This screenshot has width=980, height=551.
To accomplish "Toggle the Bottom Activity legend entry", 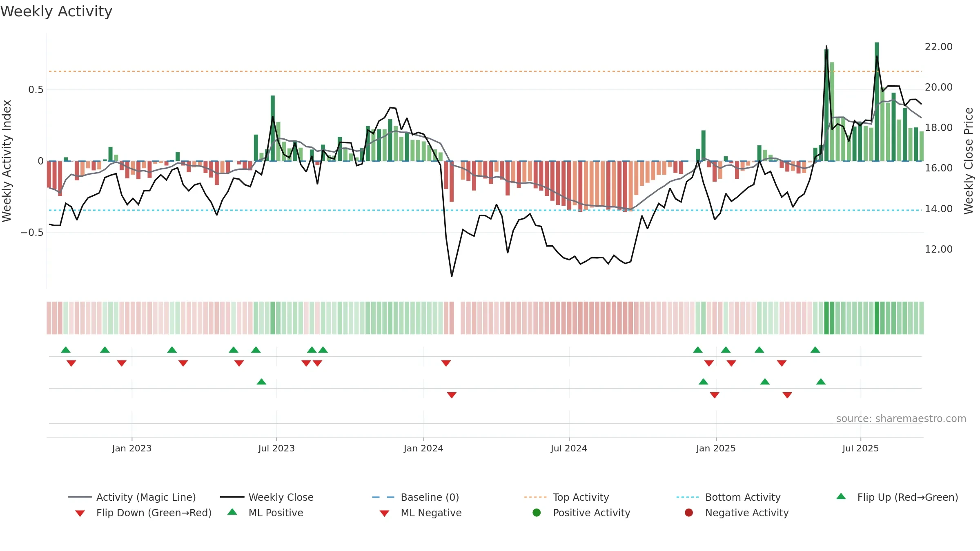I will pyautogui.click(x=728, y=497).
